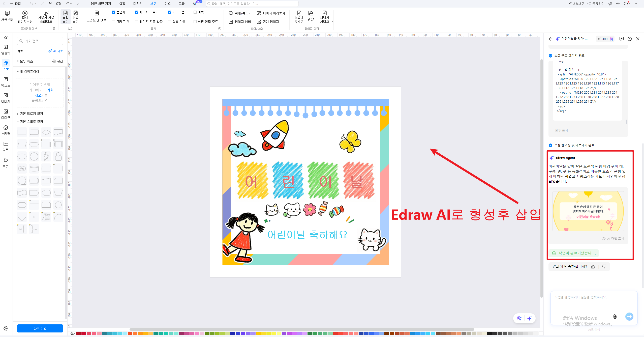Click the 페이지 미리보기 icon

tap(259, 13)
